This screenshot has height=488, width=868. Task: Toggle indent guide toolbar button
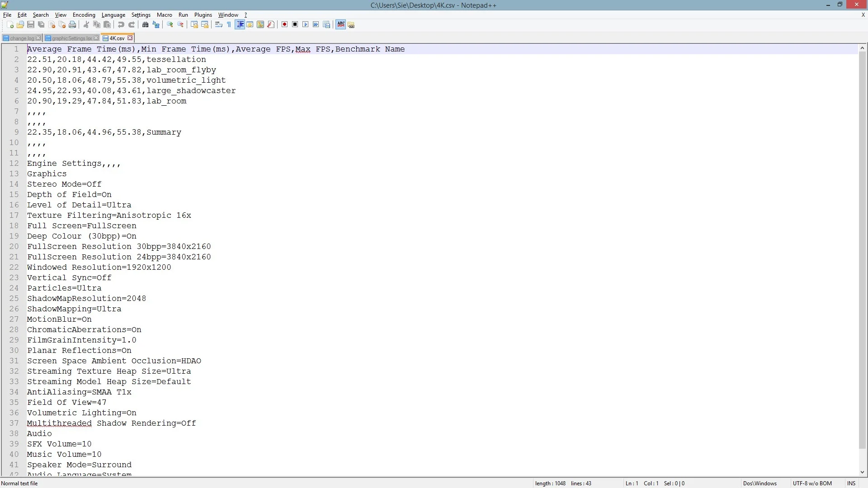(240, 25)
